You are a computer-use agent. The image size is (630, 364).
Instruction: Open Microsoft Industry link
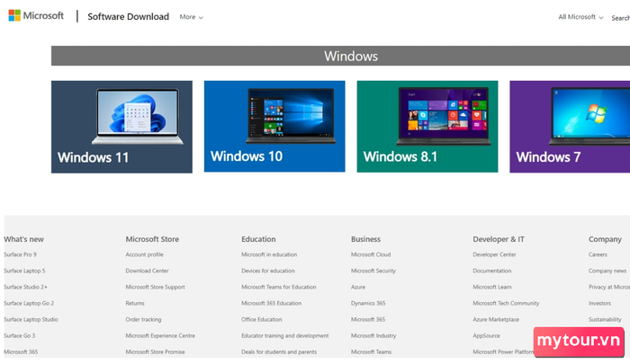(x=373, y=335)
